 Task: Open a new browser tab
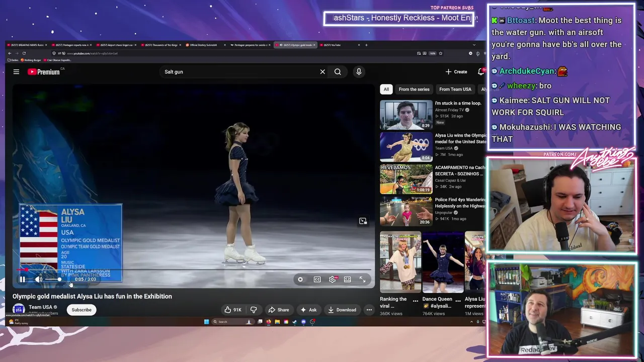(x=366, y=45)
